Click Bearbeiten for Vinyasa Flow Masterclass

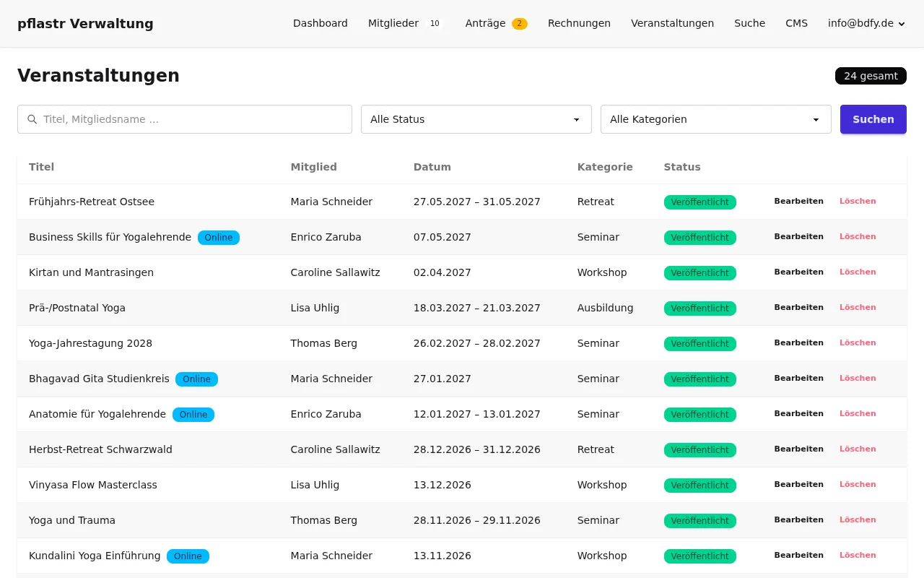pyautogui.click(x=798, y=485)
